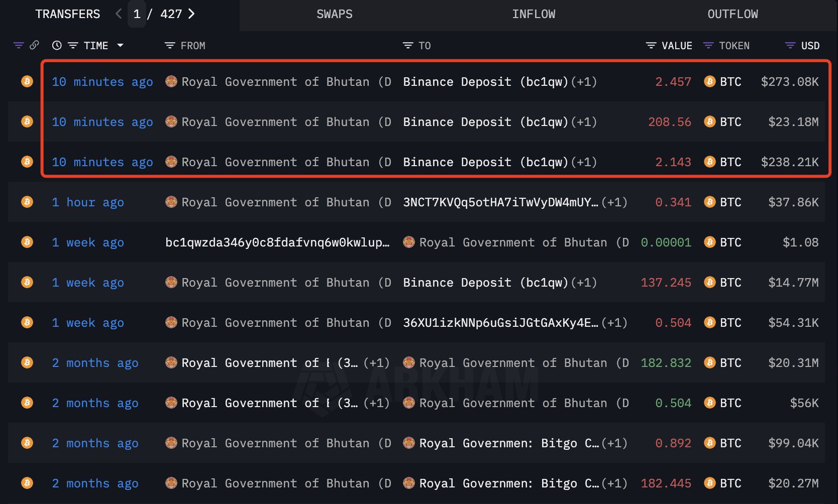Click Bitcoin icon at start of 208.56 row
Screen dimensions: 838x504
point(27,121)
